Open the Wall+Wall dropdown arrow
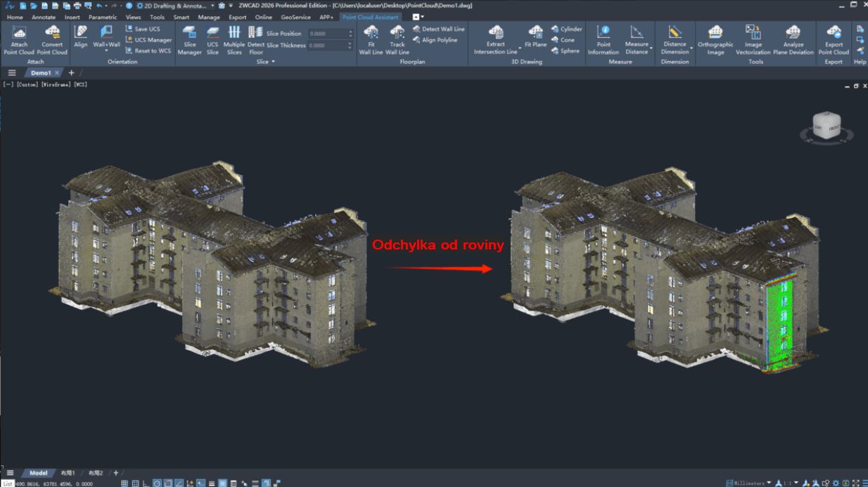 point(106,51)
